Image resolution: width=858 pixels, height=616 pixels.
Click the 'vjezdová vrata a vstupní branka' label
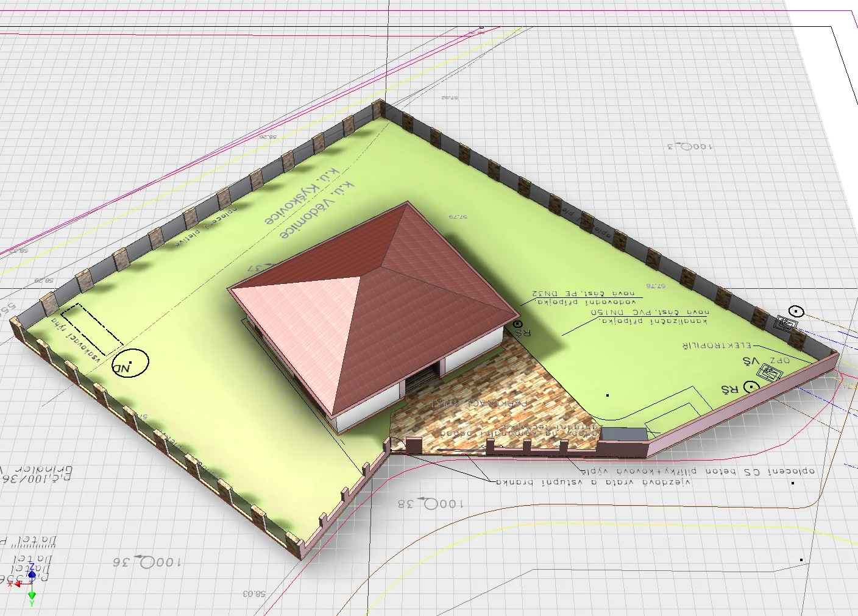(x=594, y=482)
